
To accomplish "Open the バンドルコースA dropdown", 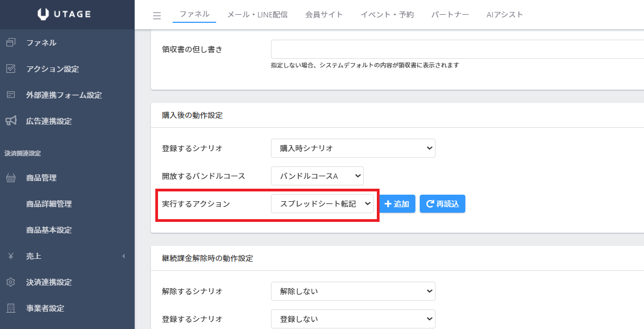I will coord(317,176).
